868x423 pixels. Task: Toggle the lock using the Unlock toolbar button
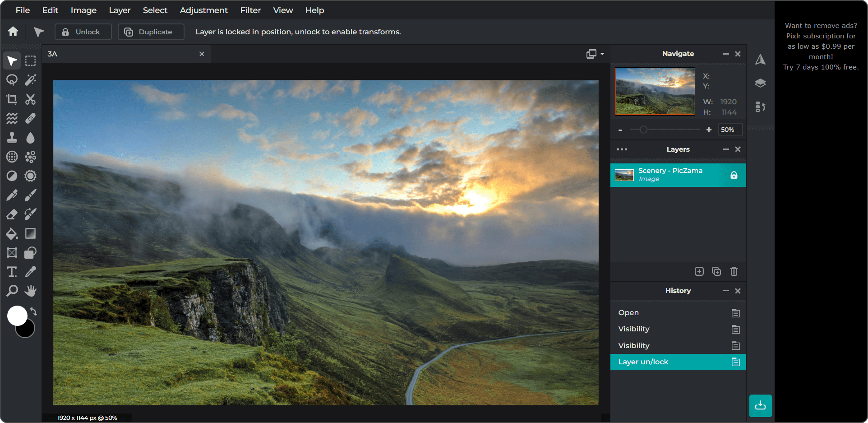pyautogui.click(x=83, y=32)
